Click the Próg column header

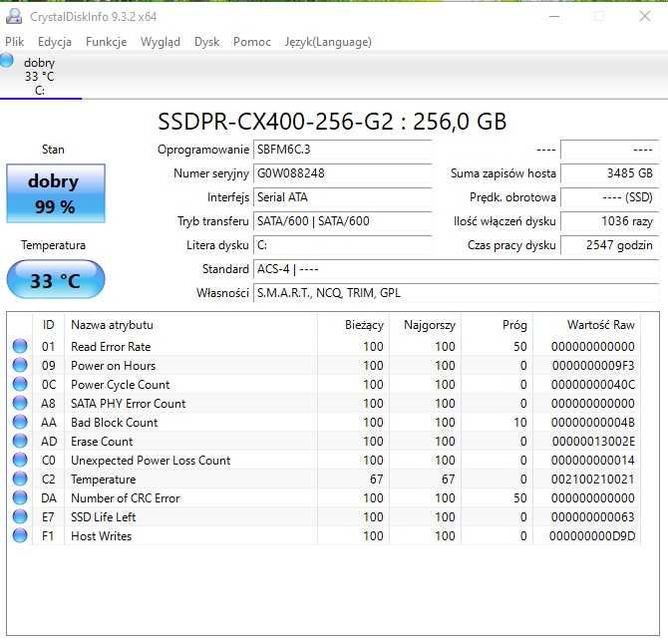(497, 325)
